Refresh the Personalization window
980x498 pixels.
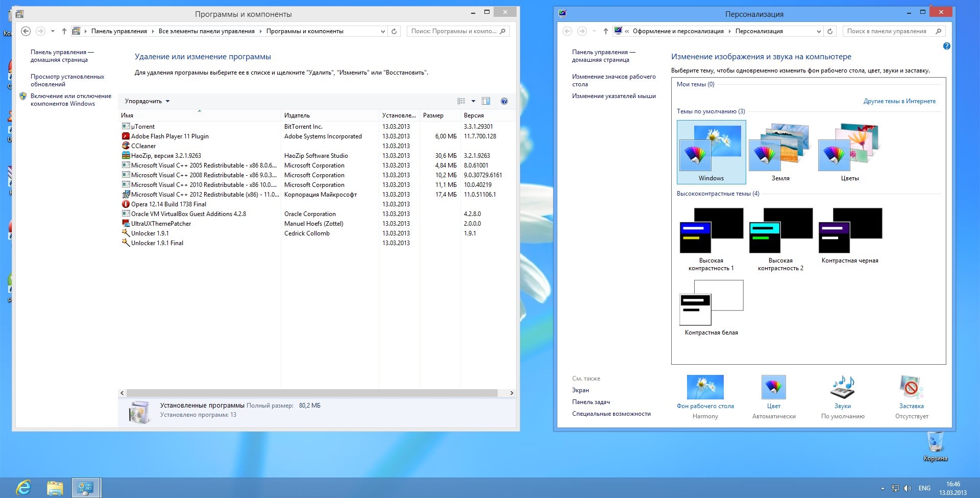[830, 31]
